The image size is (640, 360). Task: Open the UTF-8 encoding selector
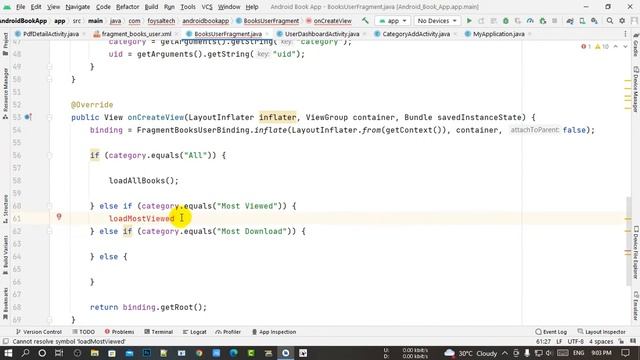point(576,342)
